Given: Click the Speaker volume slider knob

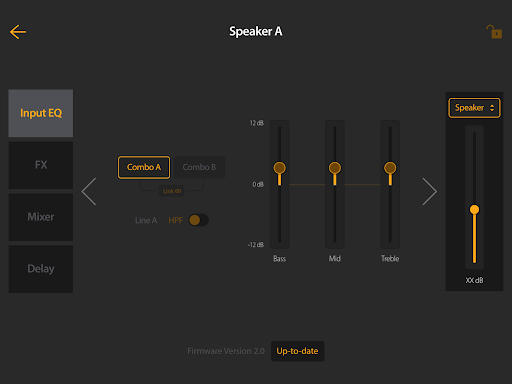Looking at the screenshot, I should pos(474,209).
